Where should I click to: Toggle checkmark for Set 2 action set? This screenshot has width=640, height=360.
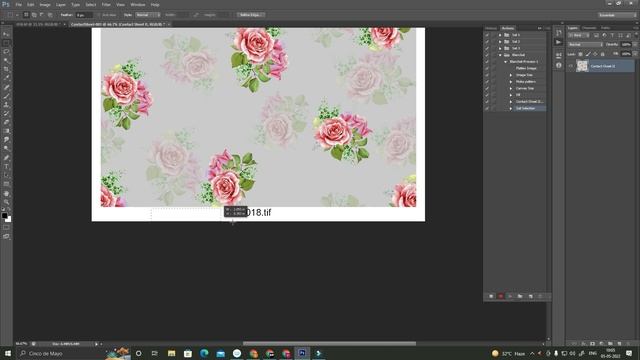click(487, 42)
